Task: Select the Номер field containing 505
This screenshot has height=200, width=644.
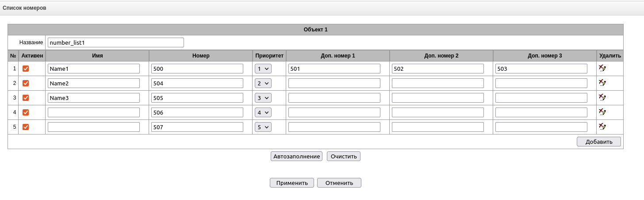Action: click(197, 98)
